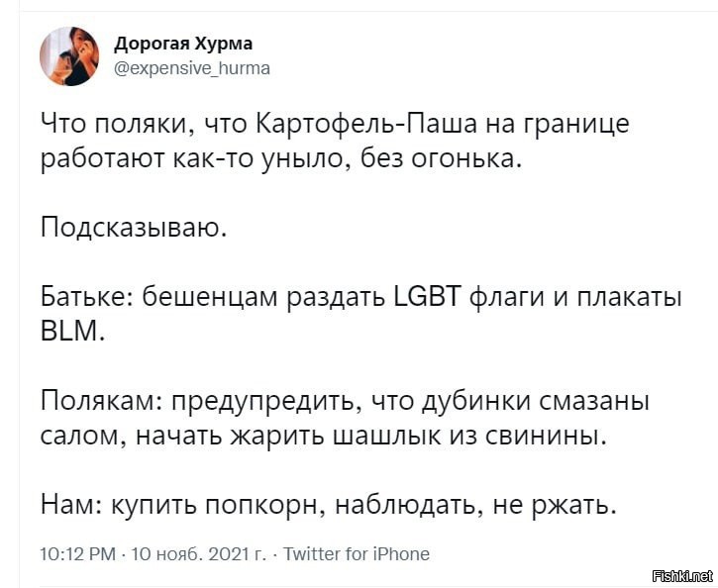Click the word LGBT in the tweet

click(427, 297)
